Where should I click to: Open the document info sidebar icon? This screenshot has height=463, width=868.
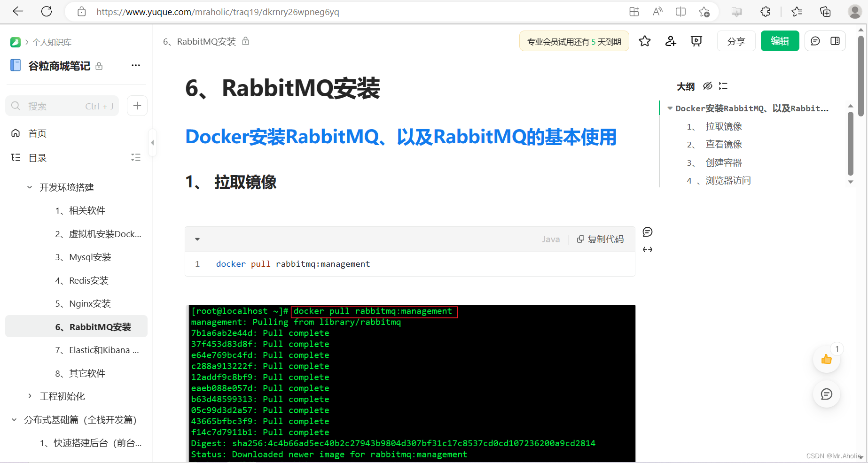835,41
